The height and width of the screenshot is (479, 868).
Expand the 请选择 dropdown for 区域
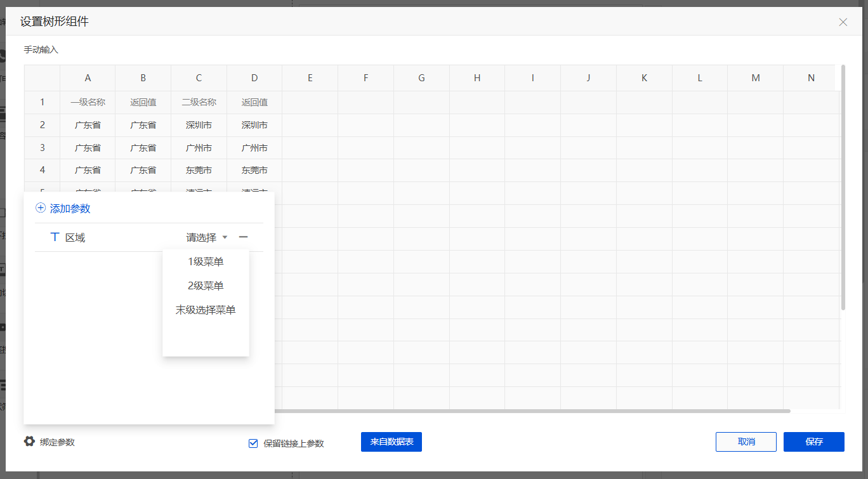pos(206,237)
